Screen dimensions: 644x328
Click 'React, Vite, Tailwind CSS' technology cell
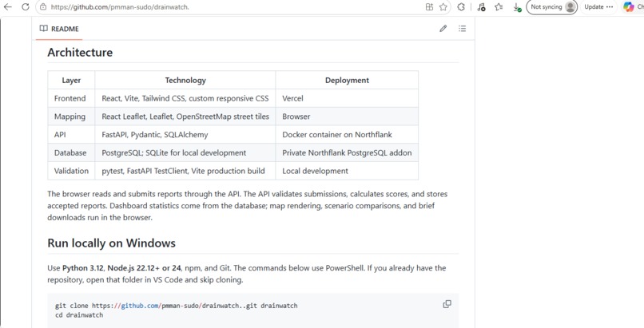coord(185,98)
